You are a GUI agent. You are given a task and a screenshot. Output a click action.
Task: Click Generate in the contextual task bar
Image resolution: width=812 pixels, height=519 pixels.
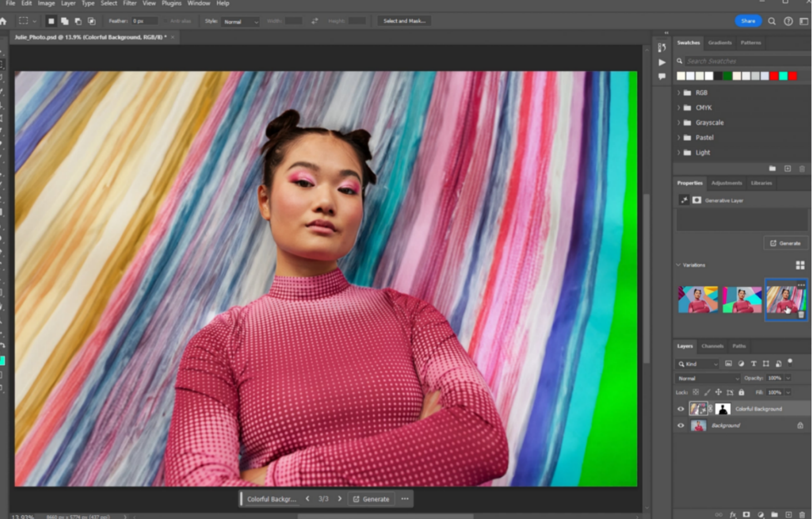(371, 499)
